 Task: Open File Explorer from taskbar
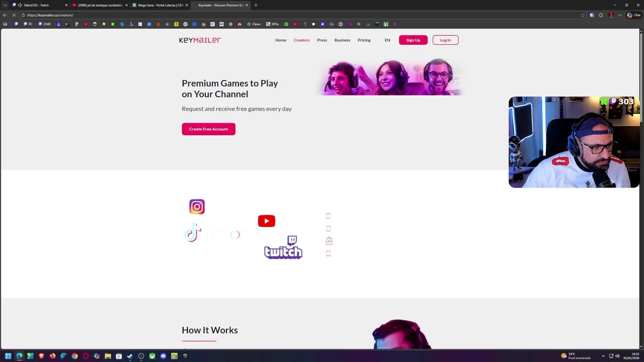(x=108, y=356)
